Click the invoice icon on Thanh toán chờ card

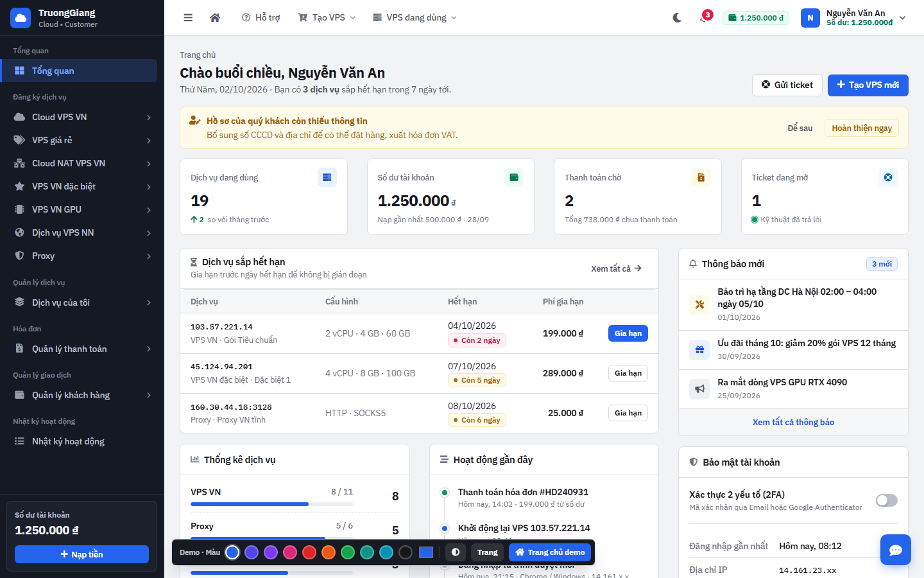pos(701,177)
